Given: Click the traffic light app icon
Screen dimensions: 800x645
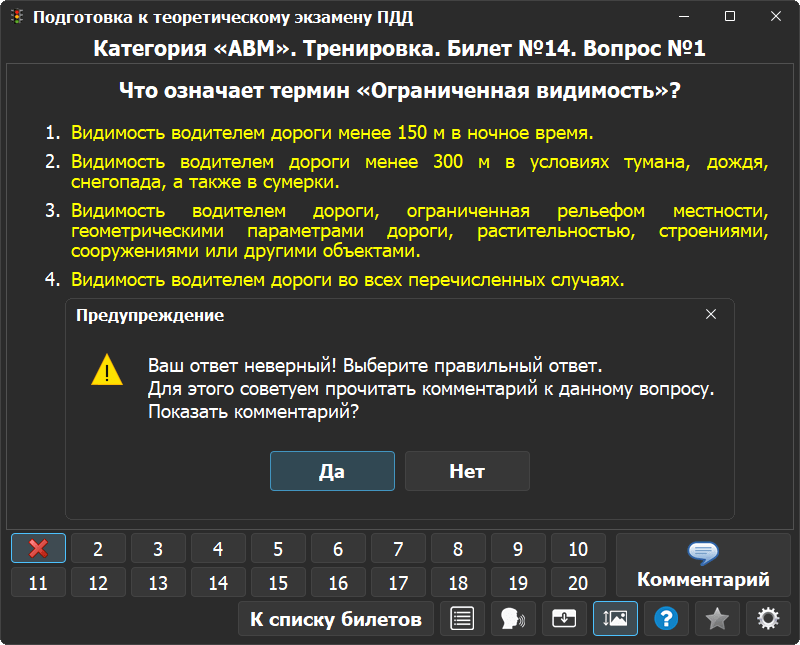Looking at the screenshot, I should click(x=17, y=16).
